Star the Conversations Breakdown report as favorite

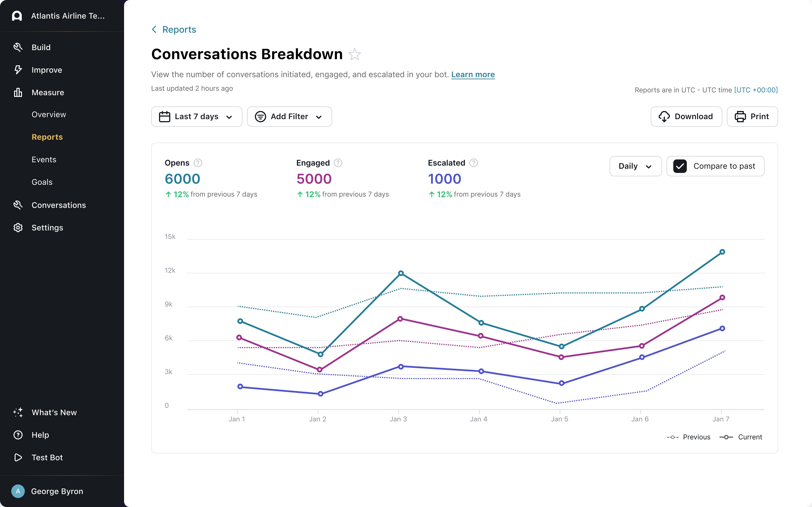pyautogui.click(x=354, y=54)
